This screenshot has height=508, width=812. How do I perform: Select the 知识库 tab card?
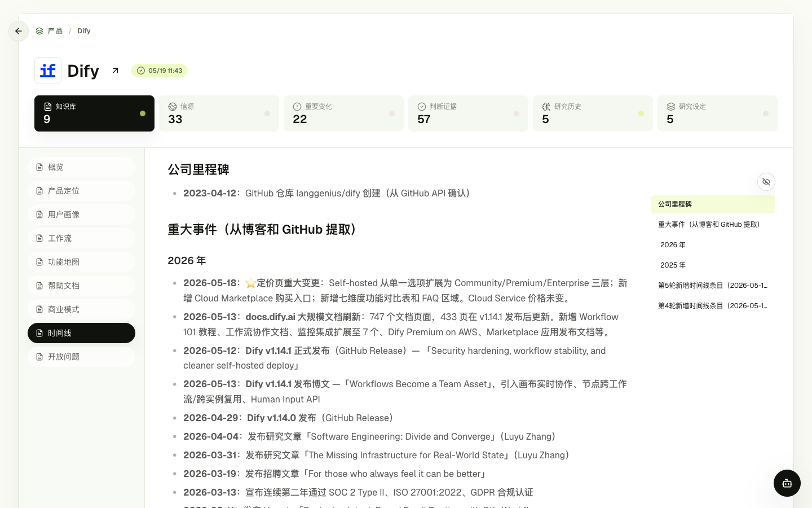point(94,113)
